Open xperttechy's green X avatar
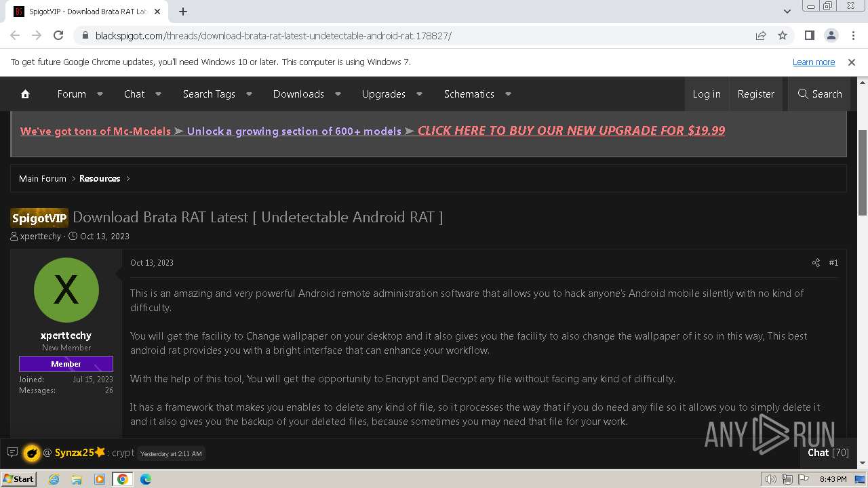The height and width of the screenshot is (488, 868). tap(66, 290)
